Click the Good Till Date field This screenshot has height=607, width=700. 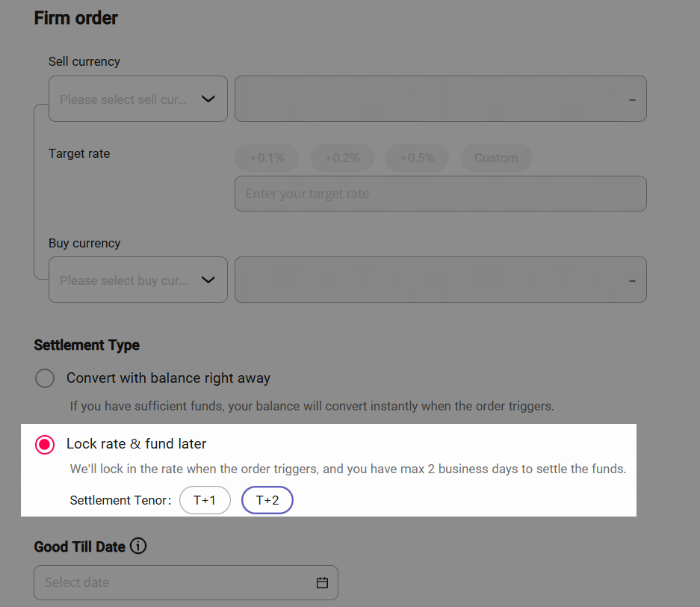(176, 582)
